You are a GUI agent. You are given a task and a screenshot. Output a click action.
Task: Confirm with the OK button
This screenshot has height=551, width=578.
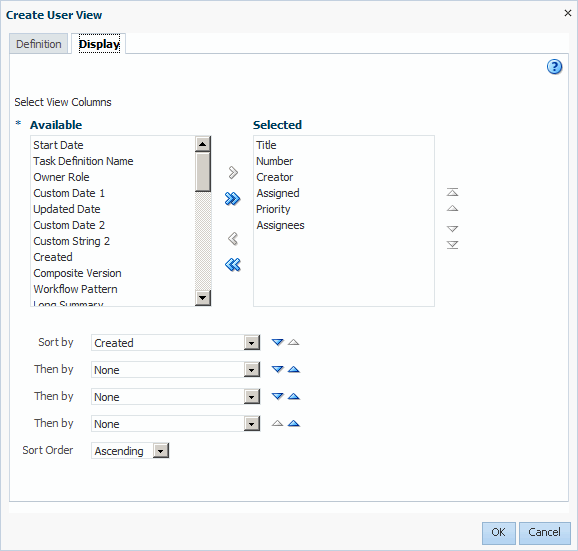click(x=498, y=533)
